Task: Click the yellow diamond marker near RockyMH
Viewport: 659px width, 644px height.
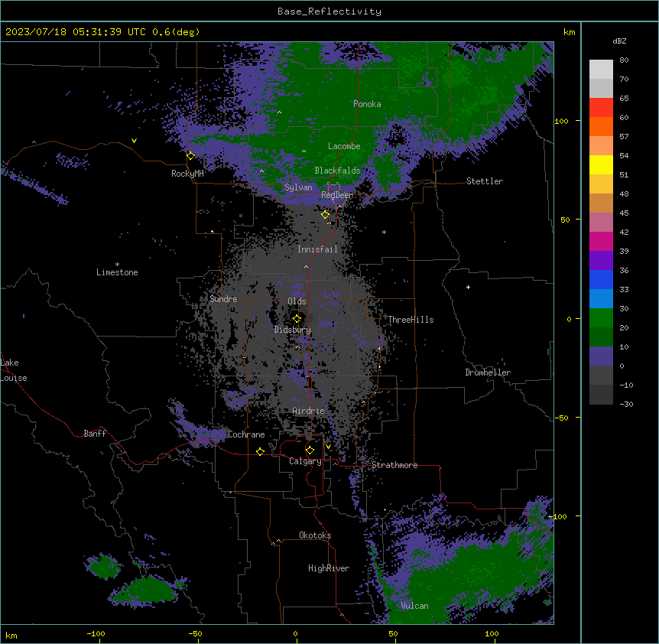Action: [191, 156]
